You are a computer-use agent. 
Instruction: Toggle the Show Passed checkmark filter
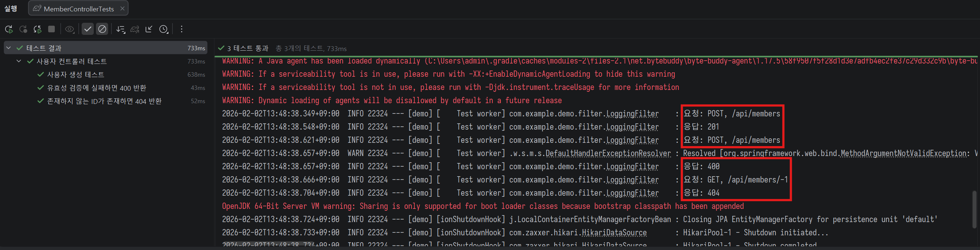coord(88,29)
